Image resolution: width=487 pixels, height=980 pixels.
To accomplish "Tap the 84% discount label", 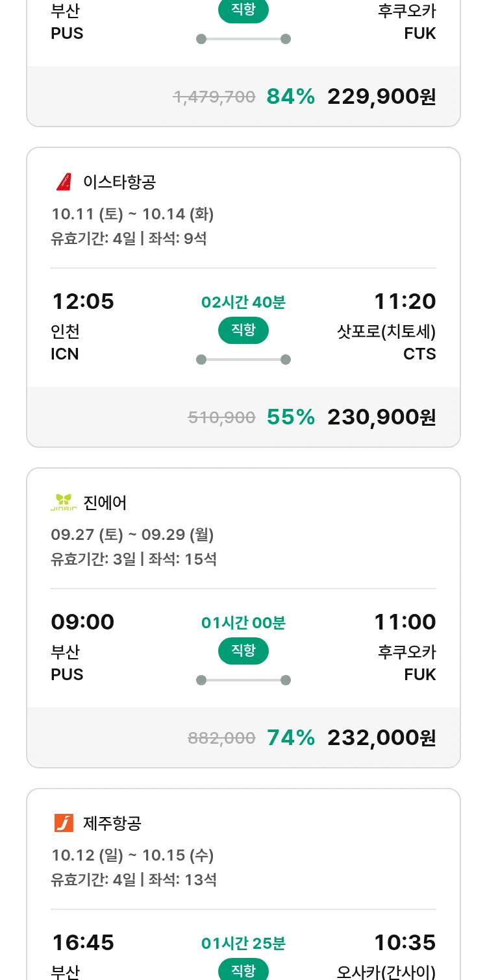I will coord(290,97).
